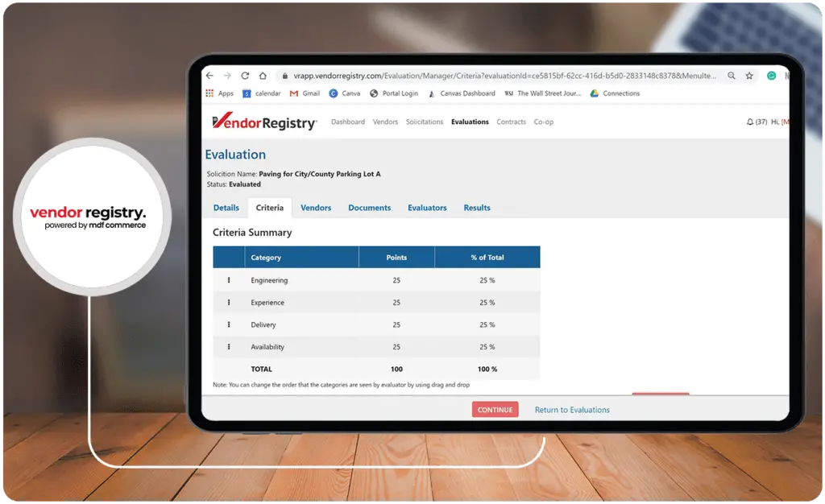Open Solicitations in top navigation
The height and width of the screenshot is (504, 825).
425,122
